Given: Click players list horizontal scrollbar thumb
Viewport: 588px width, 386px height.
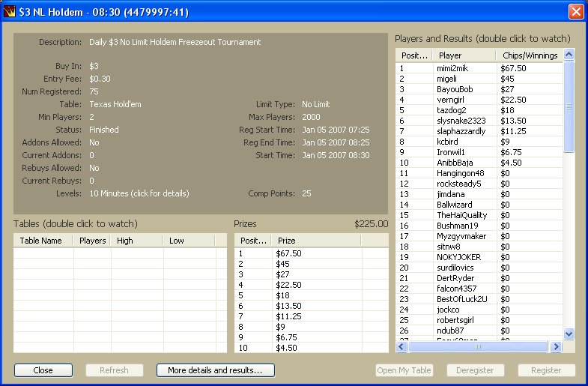Looking at the screenshot, I should click(x=478, y=346).
